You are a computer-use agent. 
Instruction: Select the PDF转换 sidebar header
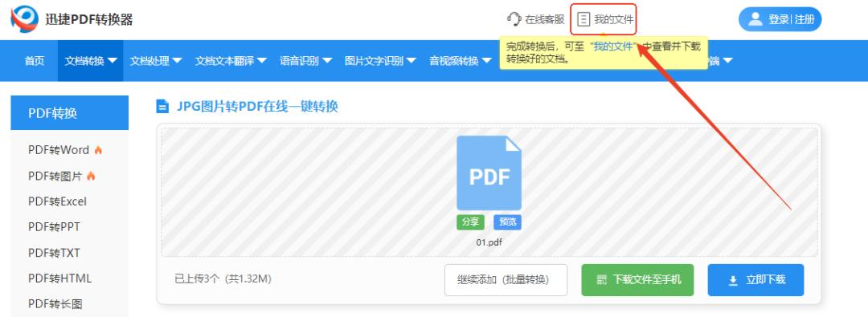[x=70, y=113]
